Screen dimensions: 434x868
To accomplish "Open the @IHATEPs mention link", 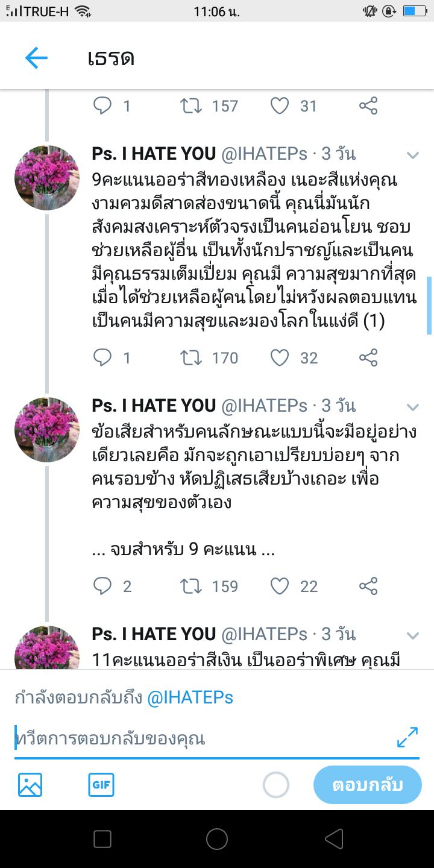I will (190, 698).
